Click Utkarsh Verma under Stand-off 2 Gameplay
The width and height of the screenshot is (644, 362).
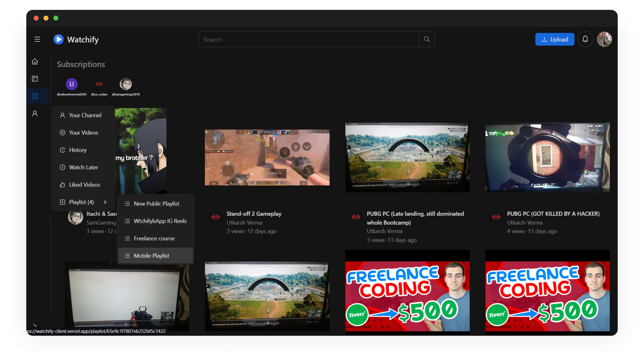pyautogui.click(x=244, y=223)
